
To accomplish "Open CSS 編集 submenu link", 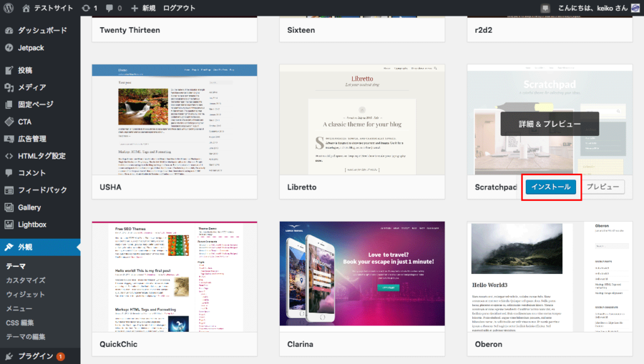I will [19, 323].
